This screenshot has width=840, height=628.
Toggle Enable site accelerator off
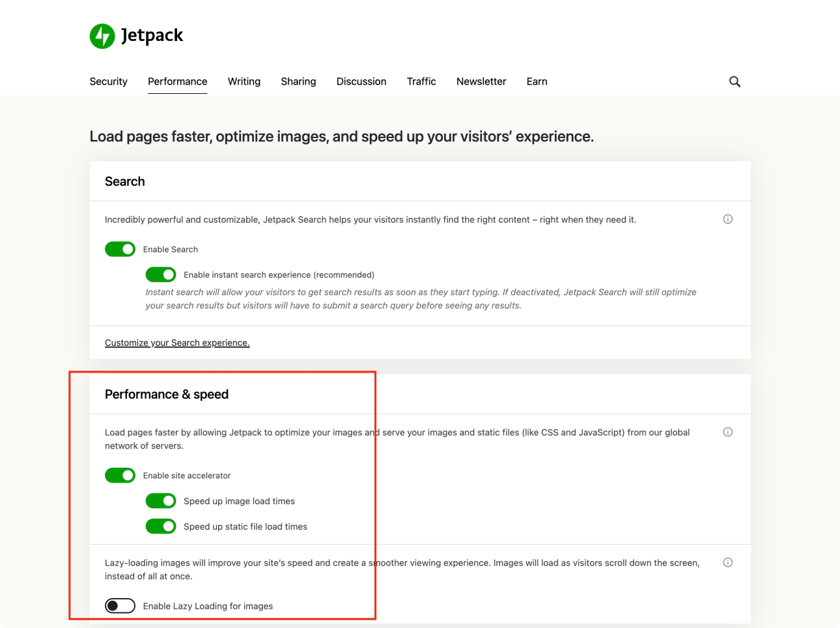120,476
